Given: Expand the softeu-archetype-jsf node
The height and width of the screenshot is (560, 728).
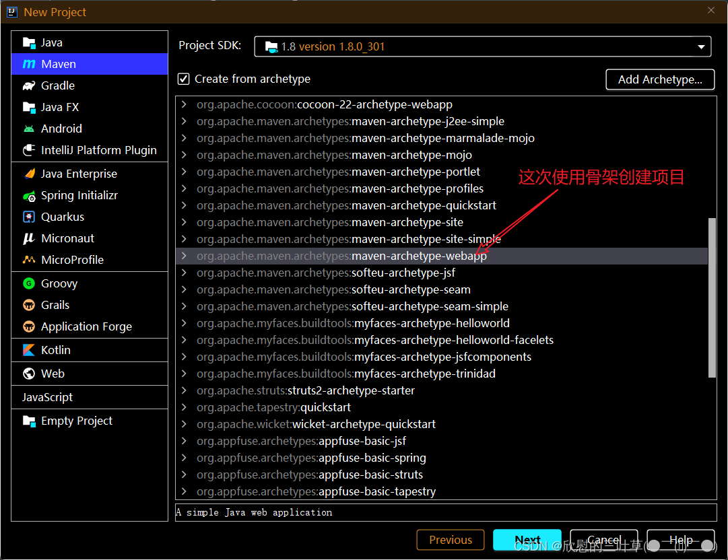Looking at the screenshot, I should [x=185, y=273].
